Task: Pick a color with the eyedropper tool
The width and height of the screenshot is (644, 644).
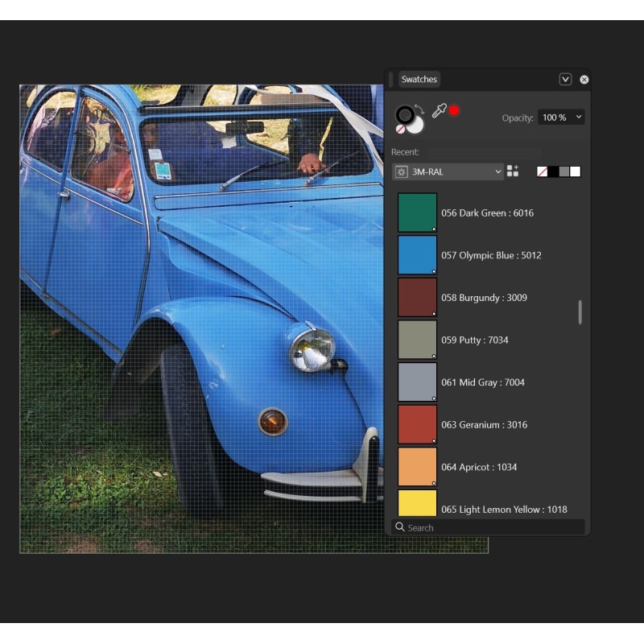Action: coord(439,111)
